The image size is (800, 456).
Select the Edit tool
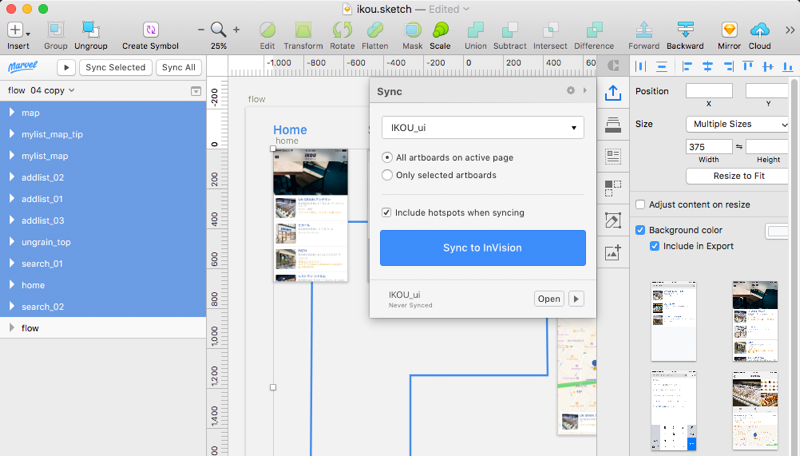tap(267, 30)
